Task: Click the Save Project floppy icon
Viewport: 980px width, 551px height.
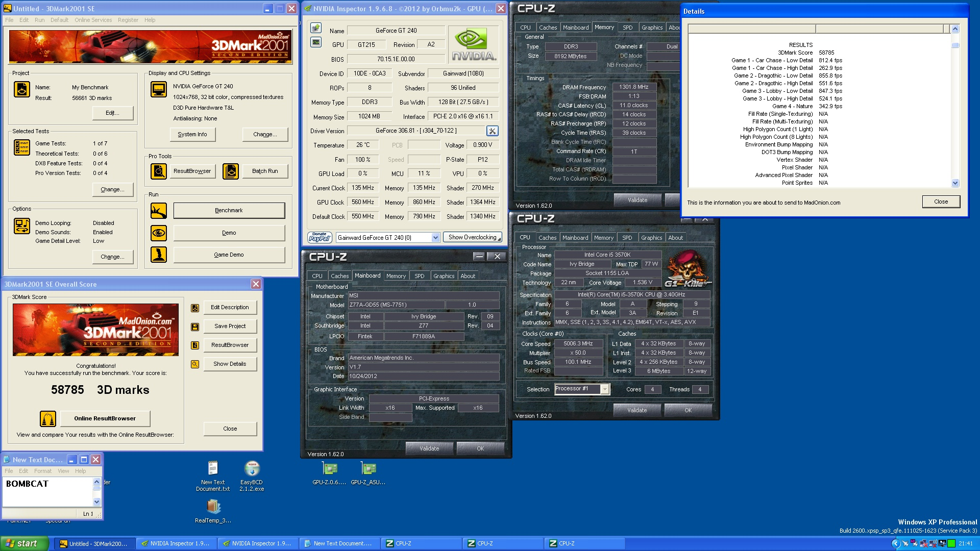Action: pos(195,327)
